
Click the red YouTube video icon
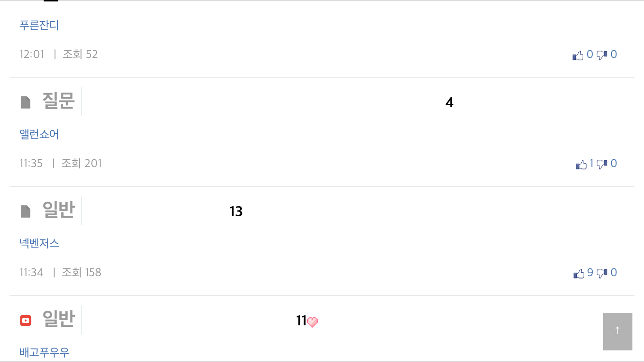click(x=26, y=320)
